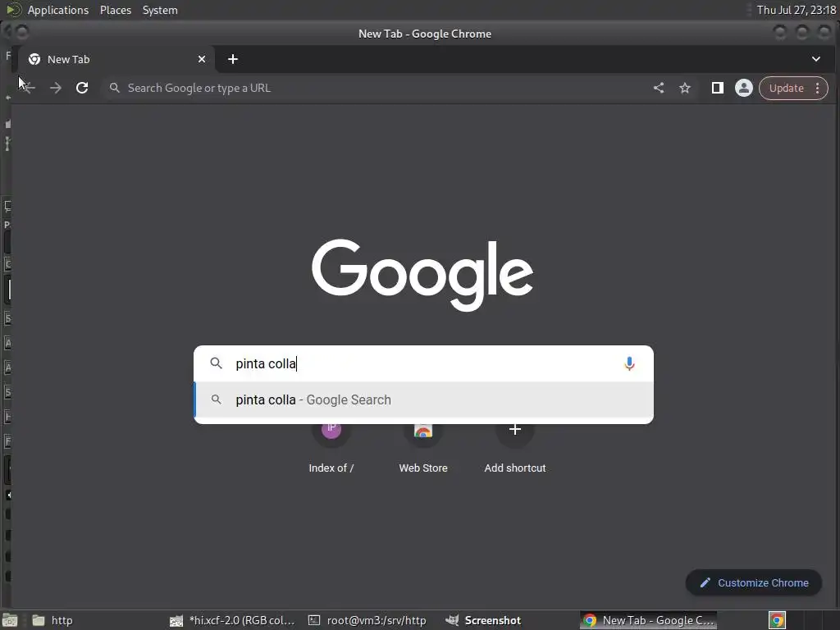The width and height of the screenshot is (840, 630).
Task: Click the magnifier icon in the search box
Action: (x=216, y=363)
